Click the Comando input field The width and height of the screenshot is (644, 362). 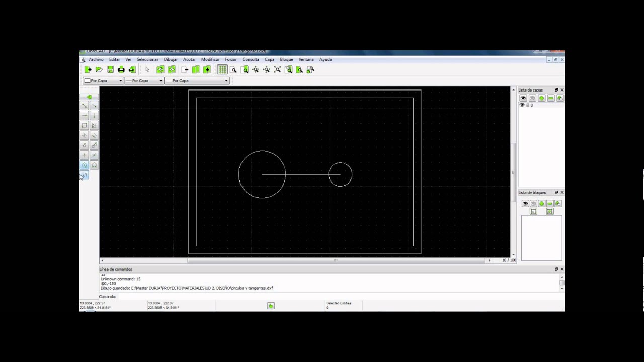click(x=340, y=296)
